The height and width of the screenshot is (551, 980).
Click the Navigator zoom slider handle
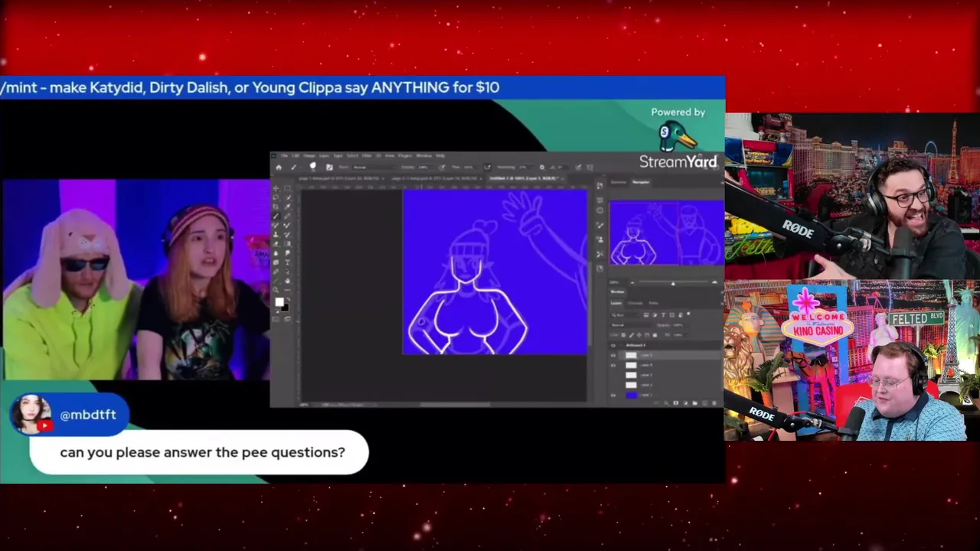[673, 284]
